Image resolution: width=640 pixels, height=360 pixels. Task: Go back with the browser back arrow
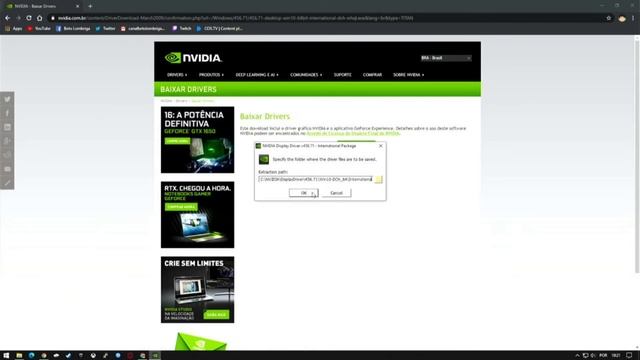click(x=7, y=18)
